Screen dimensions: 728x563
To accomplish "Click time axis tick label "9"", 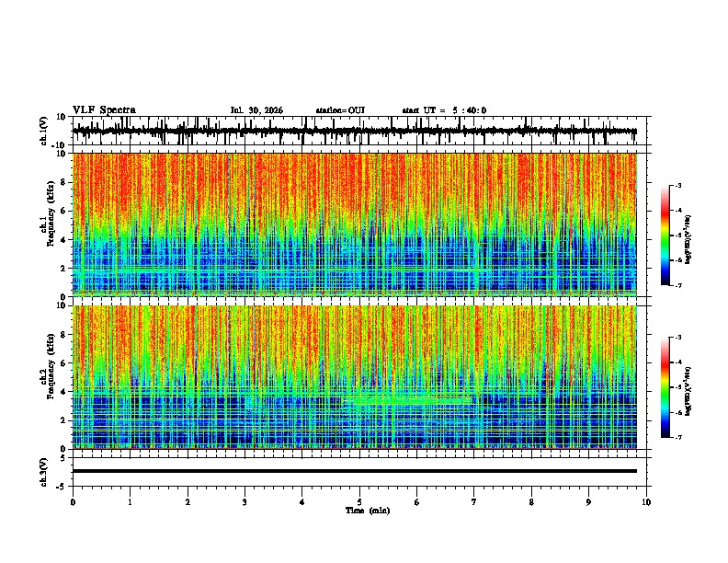I will pyautogui.click(x=588, y=502).
